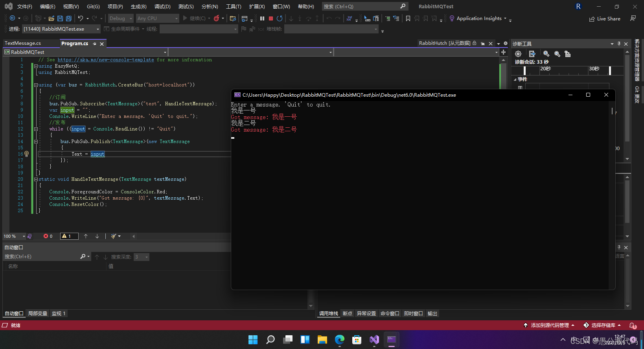Open the Tools menu 工具(T)
This screenshot has height=349, width=644.
[x=234, y=6]
